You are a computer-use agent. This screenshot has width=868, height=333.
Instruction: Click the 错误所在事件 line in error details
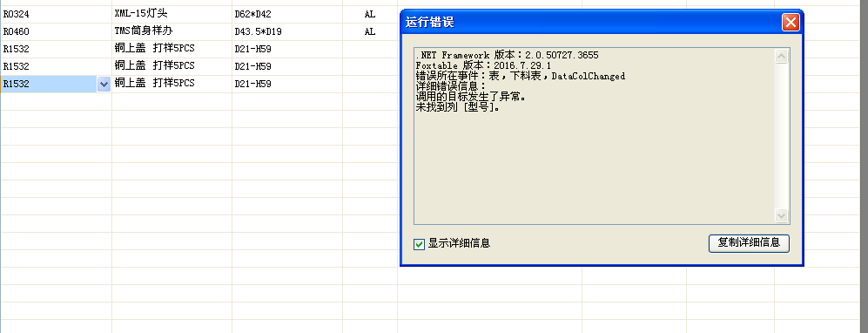tap(521, 76)
